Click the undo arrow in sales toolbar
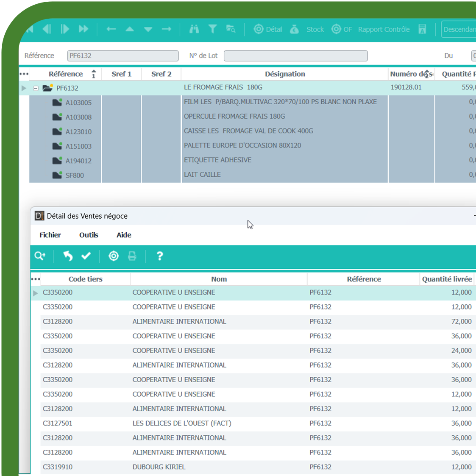476x476 pixels. tap(68, 256)
